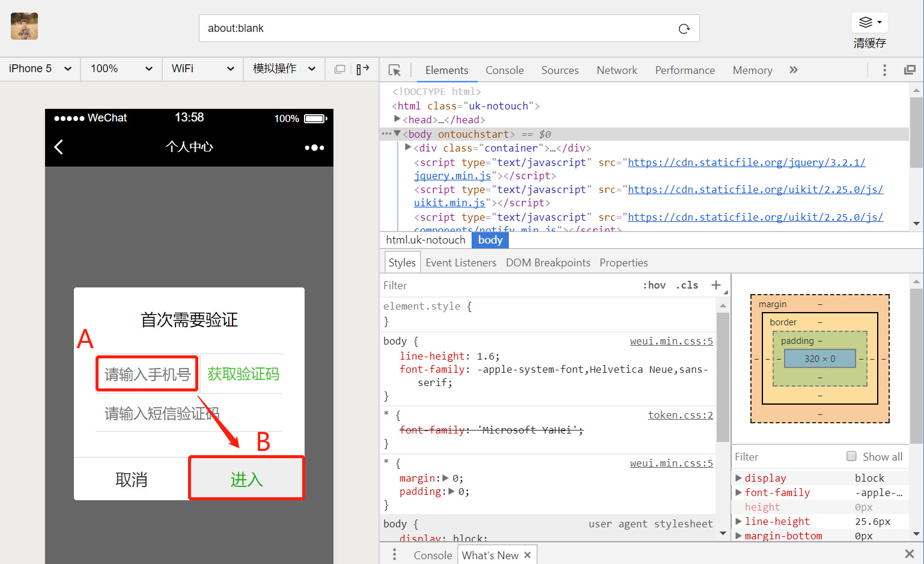Click the dock panel toggle icon
Screen dimensions: 924x564
point(362,69)
